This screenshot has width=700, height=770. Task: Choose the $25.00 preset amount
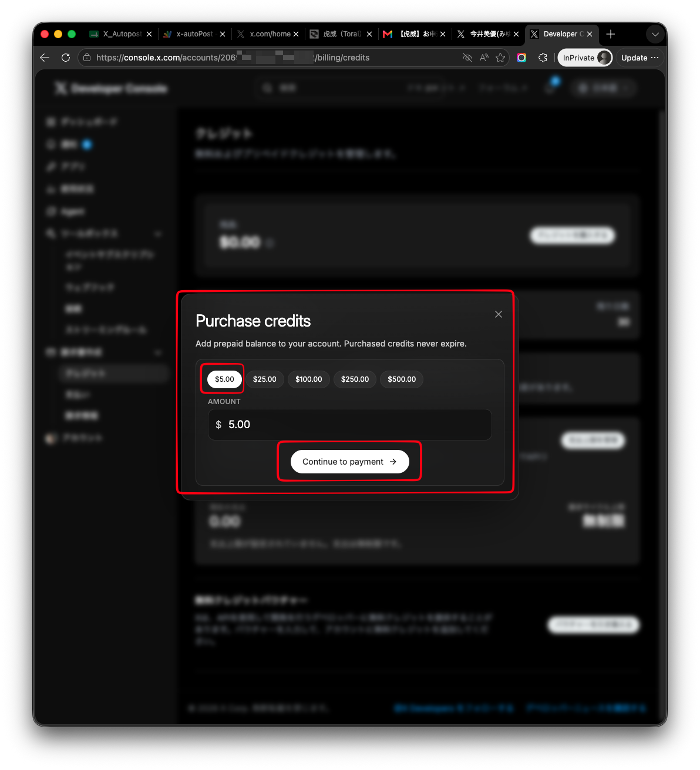click(x=265, y=379)
